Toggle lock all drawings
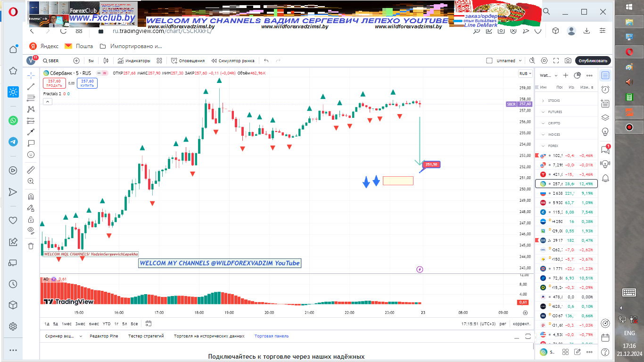 point(31,219)
